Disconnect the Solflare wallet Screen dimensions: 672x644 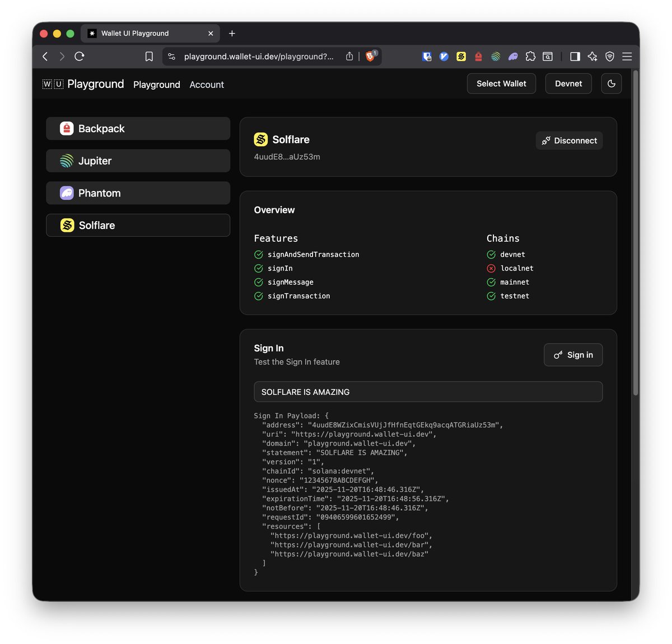[x=569, y=141]
